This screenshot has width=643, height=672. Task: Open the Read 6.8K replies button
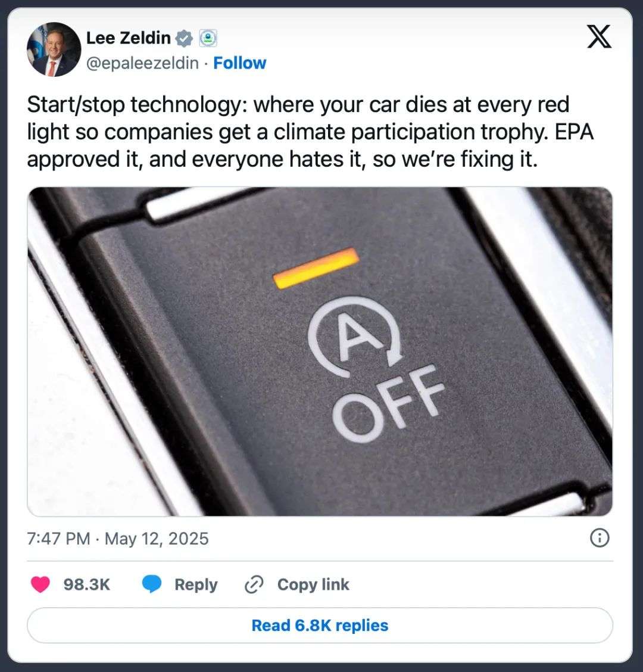320,626
